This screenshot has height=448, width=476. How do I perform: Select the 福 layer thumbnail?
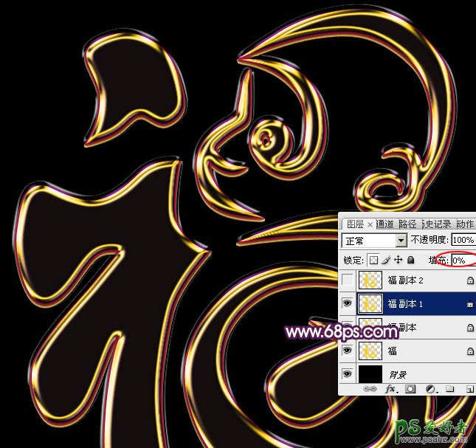click(x=369, y=351)
